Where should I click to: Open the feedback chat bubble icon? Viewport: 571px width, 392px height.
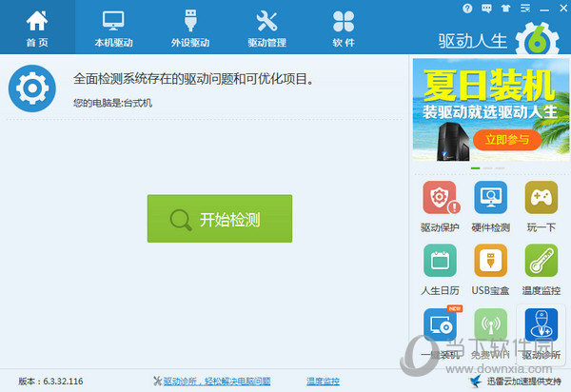486,9
